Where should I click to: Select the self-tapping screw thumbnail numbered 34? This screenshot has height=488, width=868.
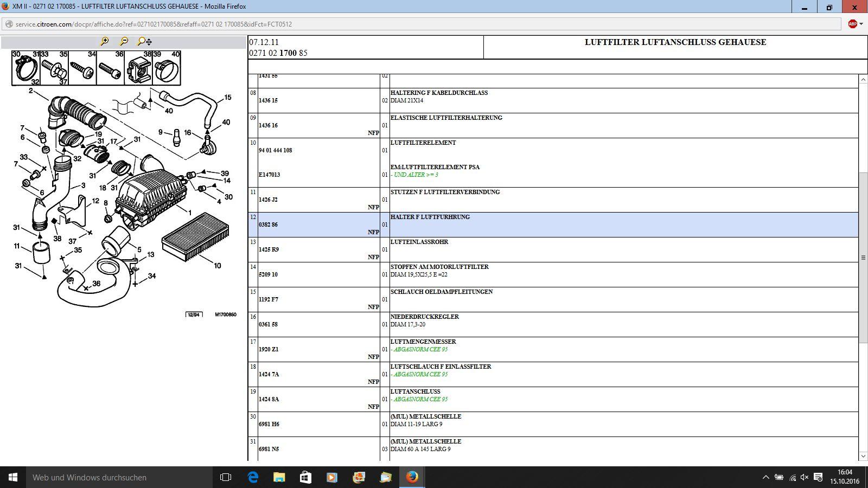tap(82, 68)
